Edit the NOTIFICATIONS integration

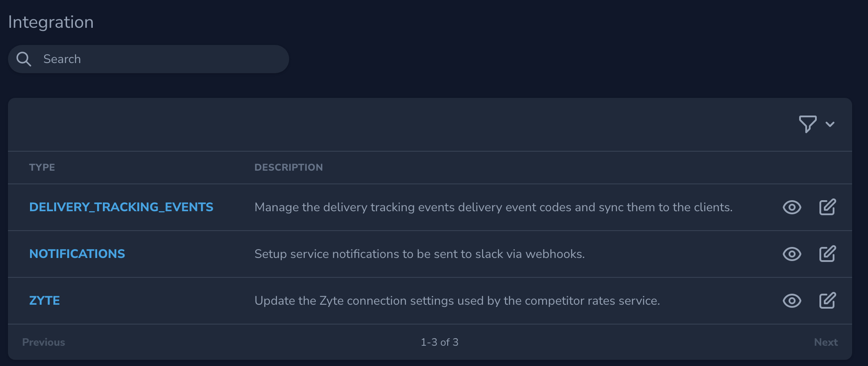827,254
